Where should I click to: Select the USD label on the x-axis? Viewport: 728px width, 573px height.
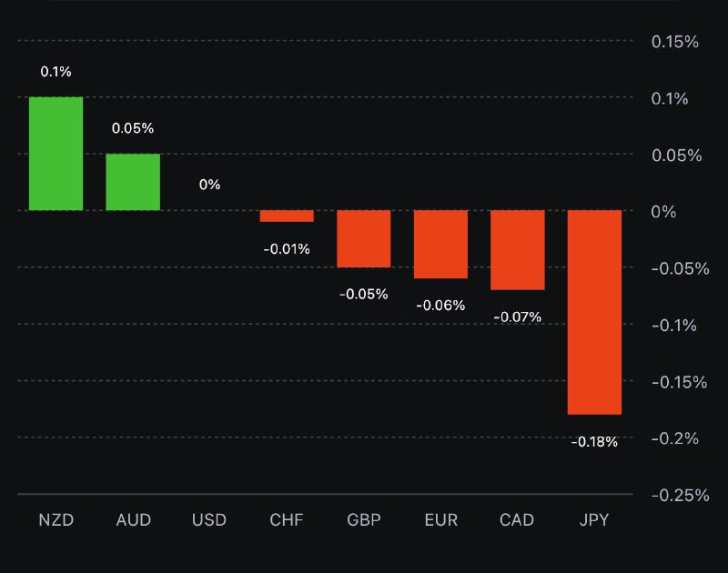coord(209,520)
